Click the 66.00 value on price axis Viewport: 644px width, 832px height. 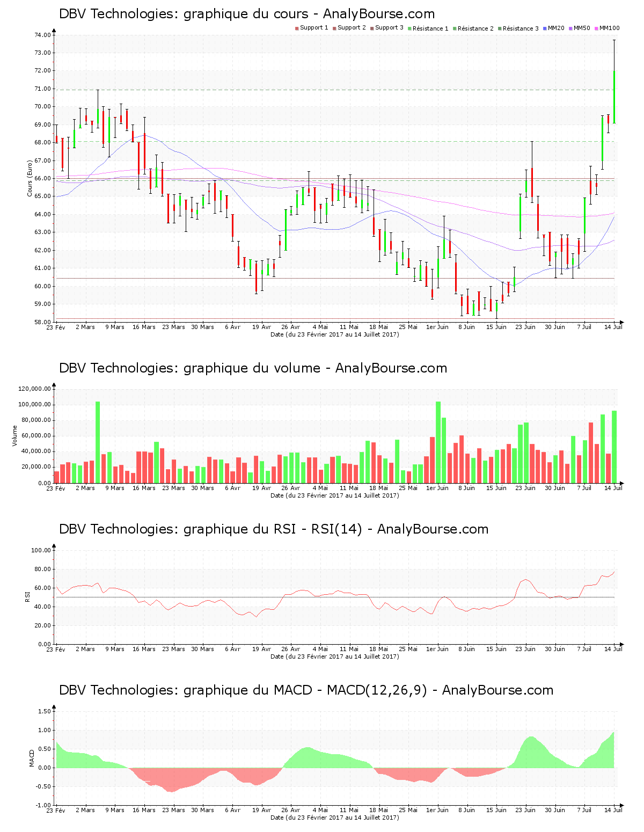tap(43, 178)
